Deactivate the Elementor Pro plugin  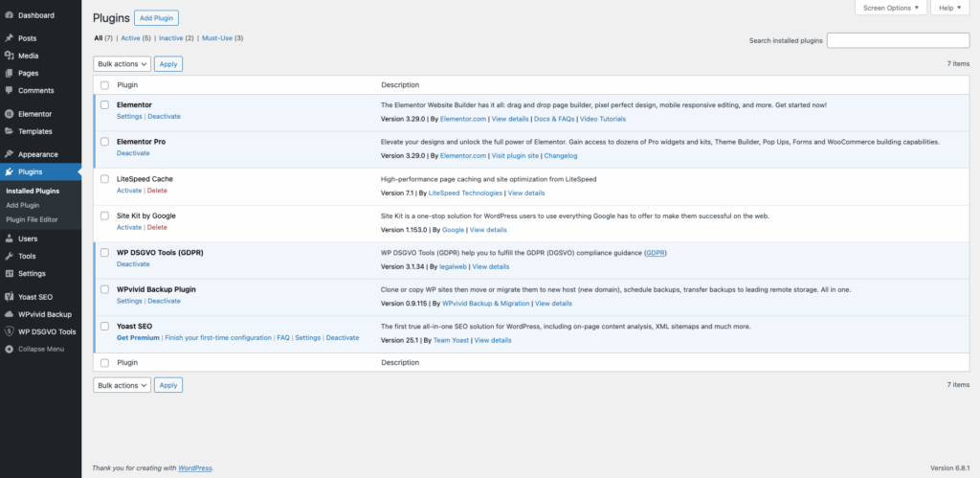pyautogui.click(x=133, y=153)
